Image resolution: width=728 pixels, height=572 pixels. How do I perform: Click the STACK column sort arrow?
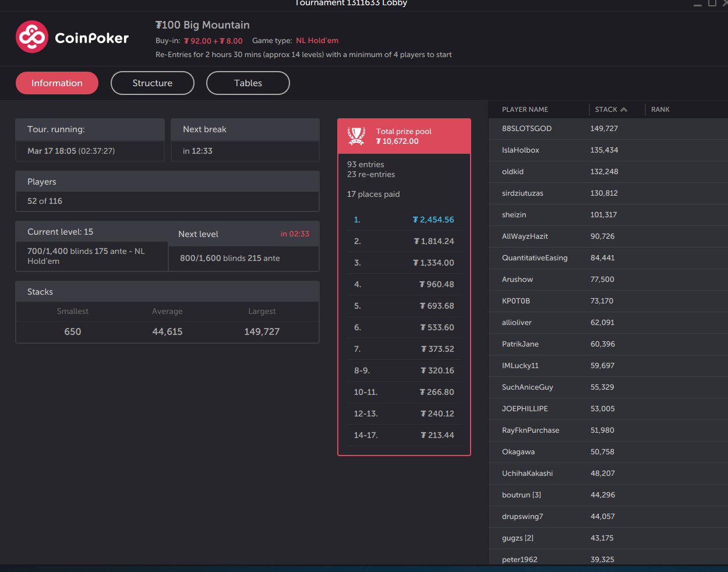pyautogui.click(x=624, y=110)
